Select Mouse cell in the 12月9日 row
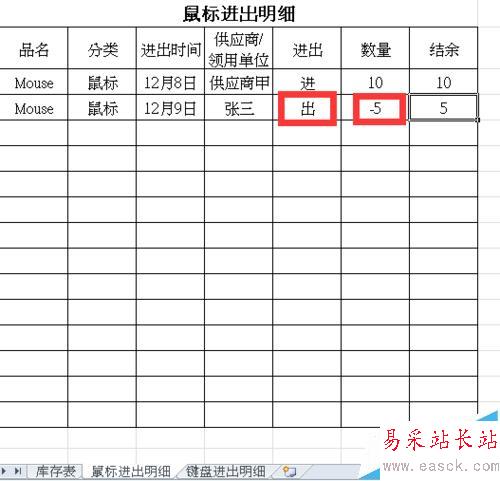Image resolution: width=500 pixels, height=481 pixels. 34,108
